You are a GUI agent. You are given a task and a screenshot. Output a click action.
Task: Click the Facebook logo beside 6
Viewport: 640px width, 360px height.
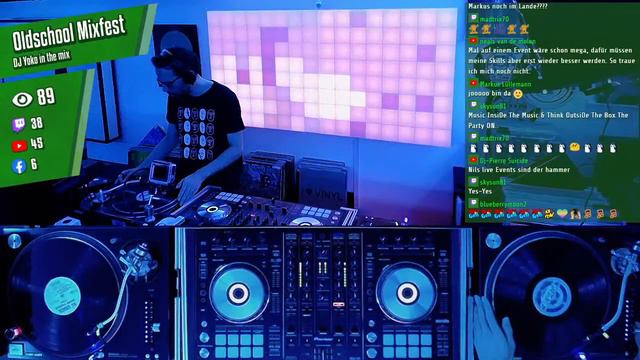(x=19, y=166)
